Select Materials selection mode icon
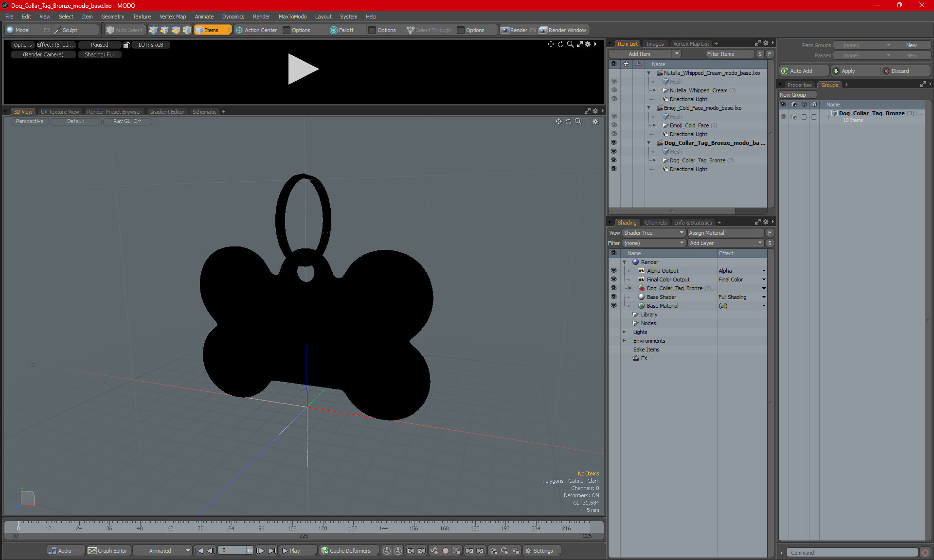Viewport: 934px width, 560px height. (187, 30)
